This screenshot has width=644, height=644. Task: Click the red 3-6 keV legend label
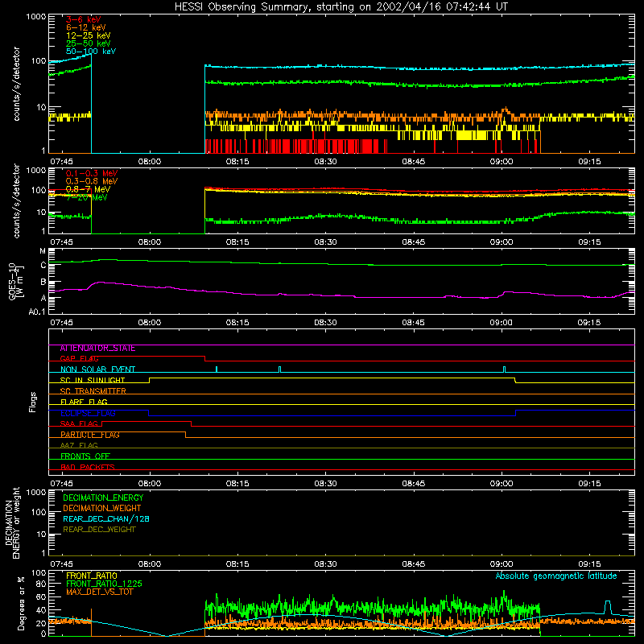(84, 19)
